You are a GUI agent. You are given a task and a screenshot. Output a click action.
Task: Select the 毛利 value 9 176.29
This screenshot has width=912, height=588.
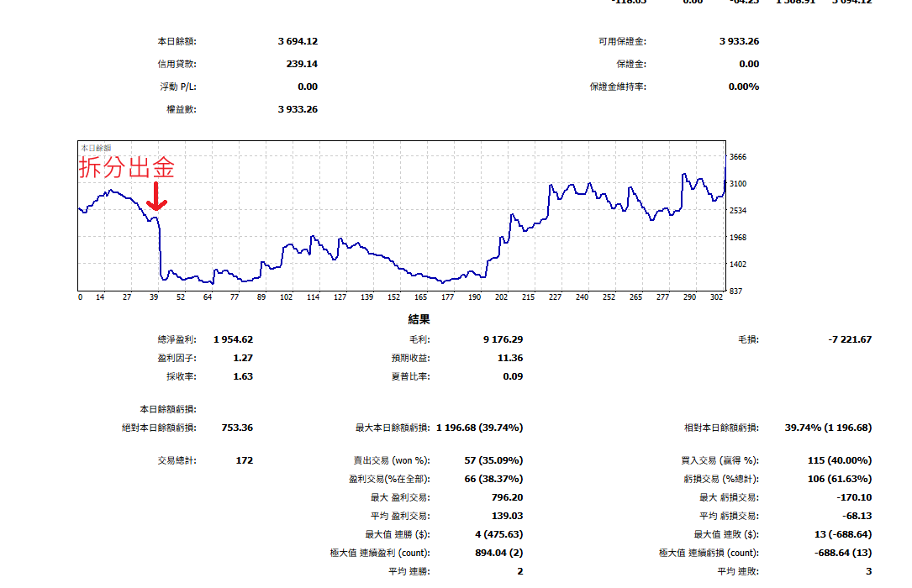503,339
